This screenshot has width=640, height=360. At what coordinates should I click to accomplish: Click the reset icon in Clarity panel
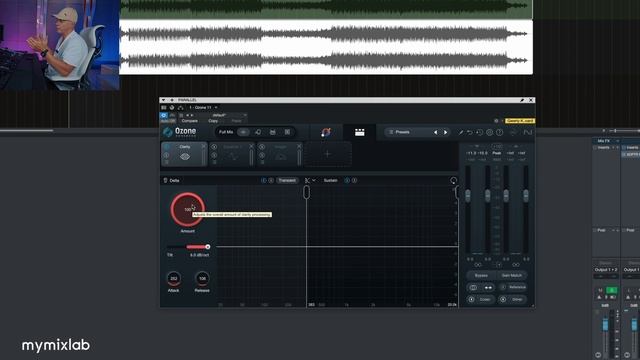453,180
